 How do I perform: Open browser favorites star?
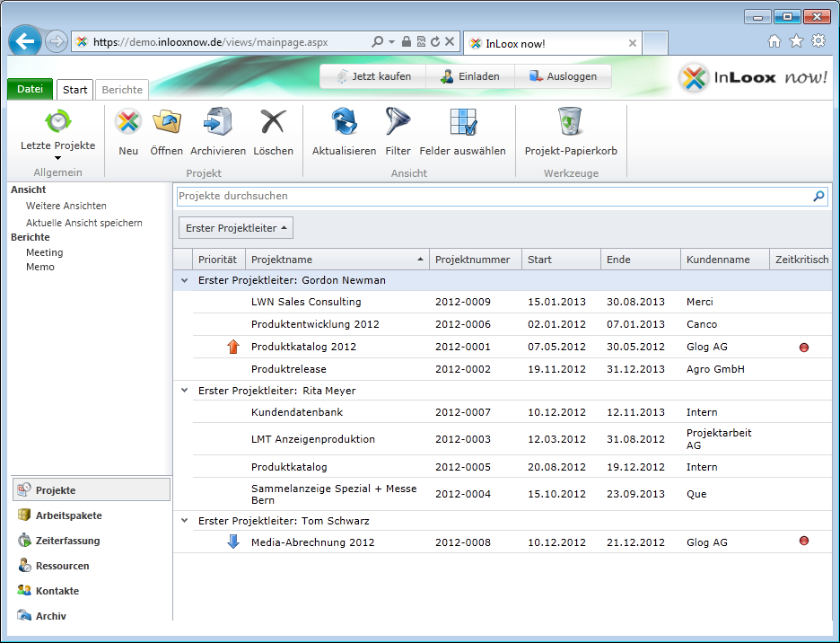797,40
